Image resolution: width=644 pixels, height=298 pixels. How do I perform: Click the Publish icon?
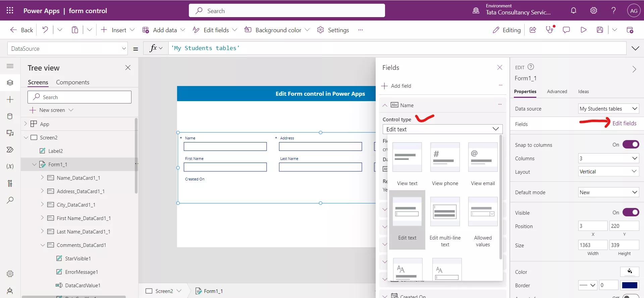[630, 30]
